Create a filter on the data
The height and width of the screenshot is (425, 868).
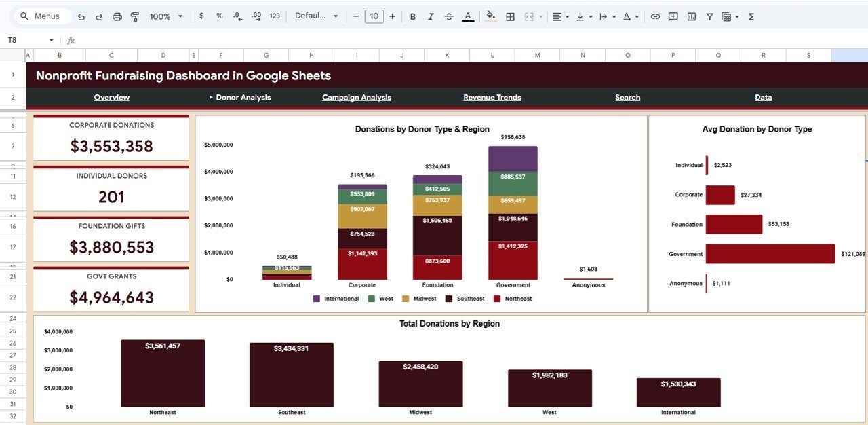[709, 16]
